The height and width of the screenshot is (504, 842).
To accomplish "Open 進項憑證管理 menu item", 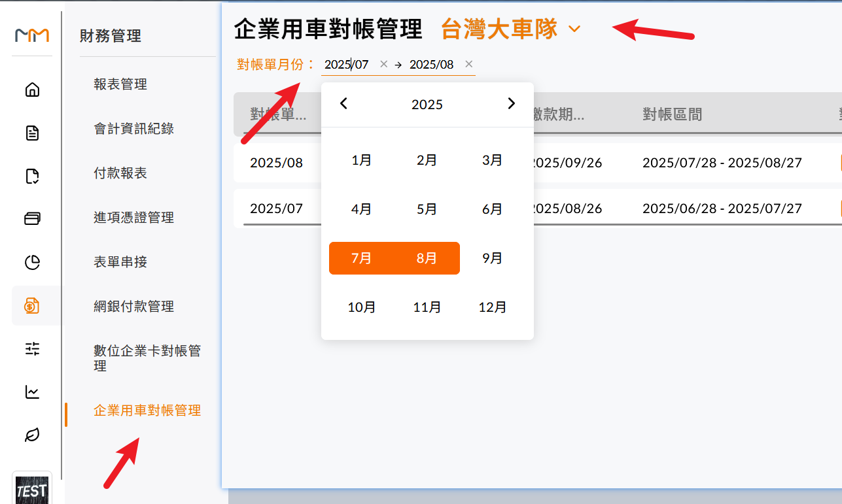I will click(134, 217).
